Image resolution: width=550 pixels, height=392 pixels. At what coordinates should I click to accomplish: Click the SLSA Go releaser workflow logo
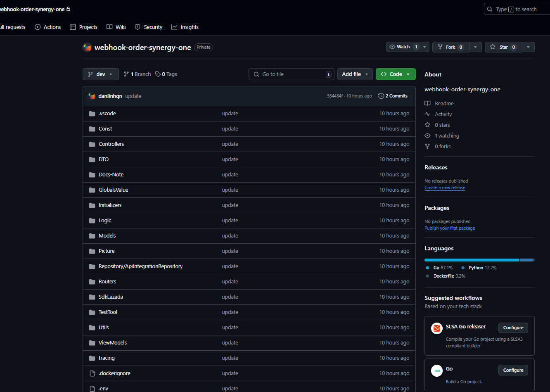437,328
